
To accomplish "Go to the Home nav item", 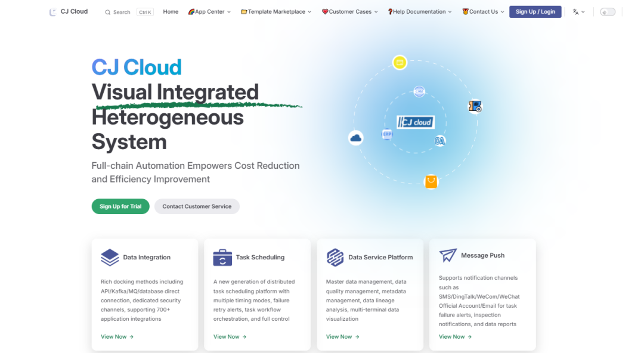I will (171, 12).
